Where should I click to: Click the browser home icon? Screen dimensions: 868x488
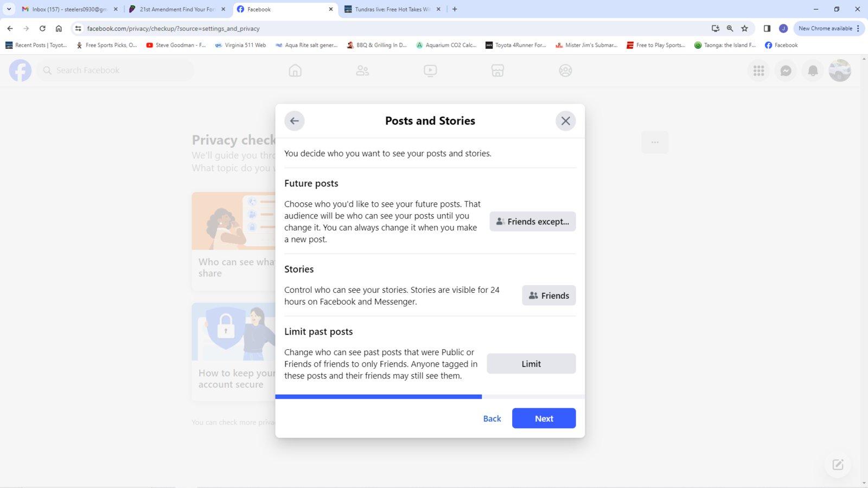(x=59, y=28)
